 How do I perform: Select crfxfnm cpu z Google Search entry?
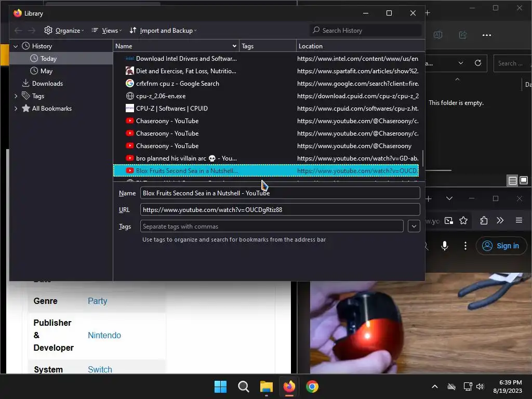click(266, 84)
